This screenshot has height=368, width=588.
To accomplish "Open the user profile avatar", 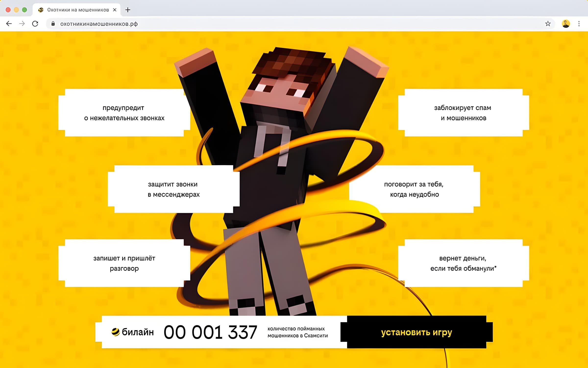I will (566, 24).
